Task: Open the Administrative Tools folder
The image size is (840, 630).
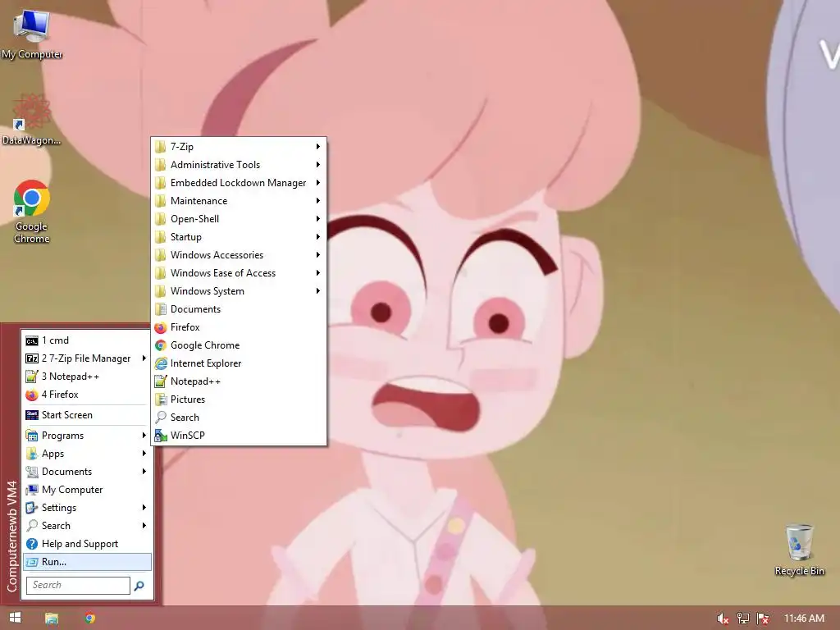Action: (239, 164)
